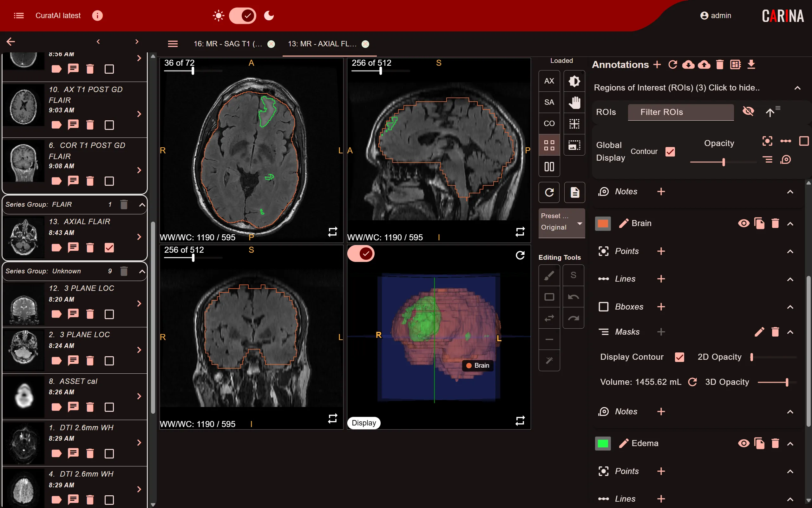
Task: Select the AX axial view button
Action: coord(549,81)
